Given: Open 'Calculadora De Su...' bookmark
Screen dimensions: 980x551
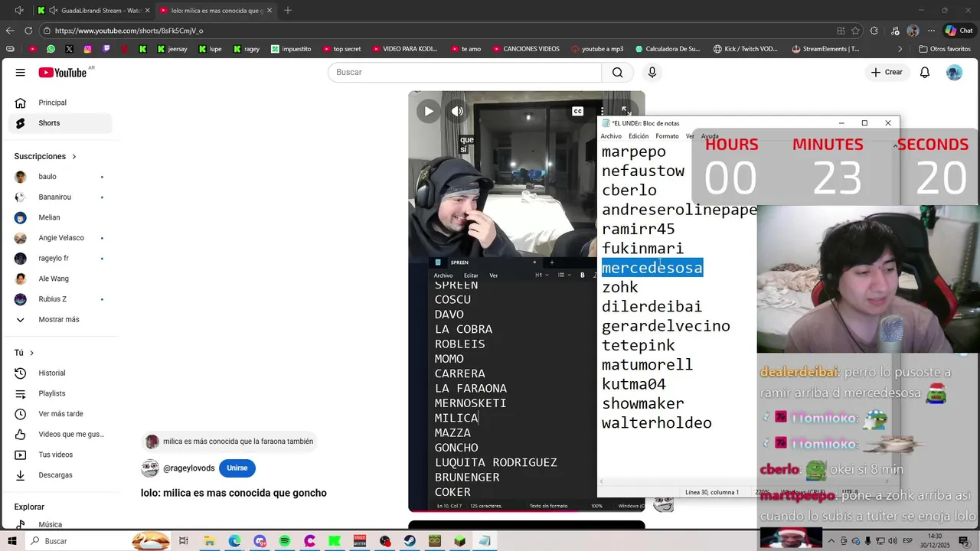Looking at the screenshot, I should 667,49.
